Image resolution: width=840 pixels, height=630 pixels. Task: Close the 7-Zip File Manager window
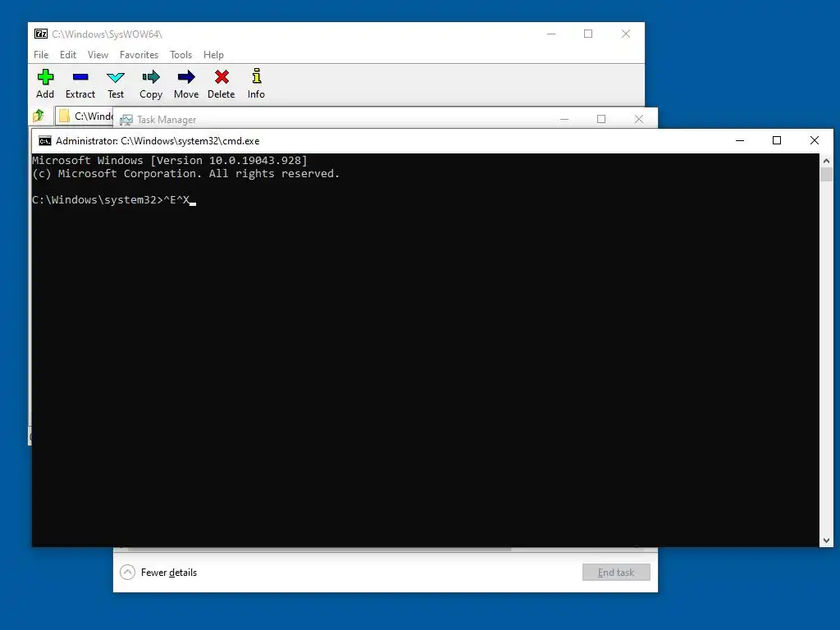tap(626, 34)
